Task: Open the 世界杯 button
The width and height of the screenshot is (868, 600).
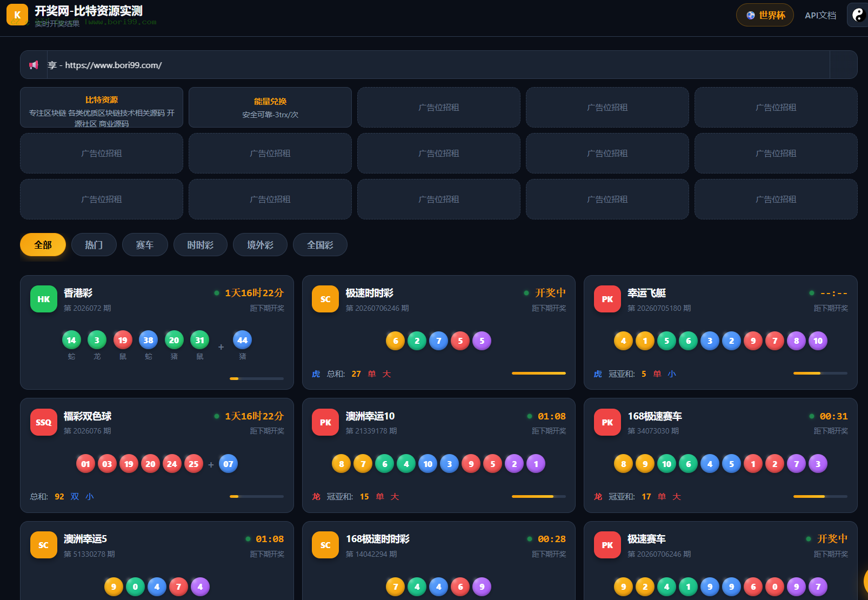Action: pos(765,15)
